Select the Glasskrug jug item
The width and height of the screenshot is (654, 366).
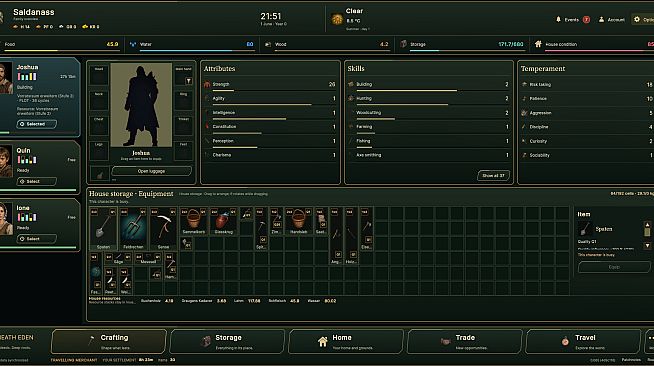pos(224,221)
